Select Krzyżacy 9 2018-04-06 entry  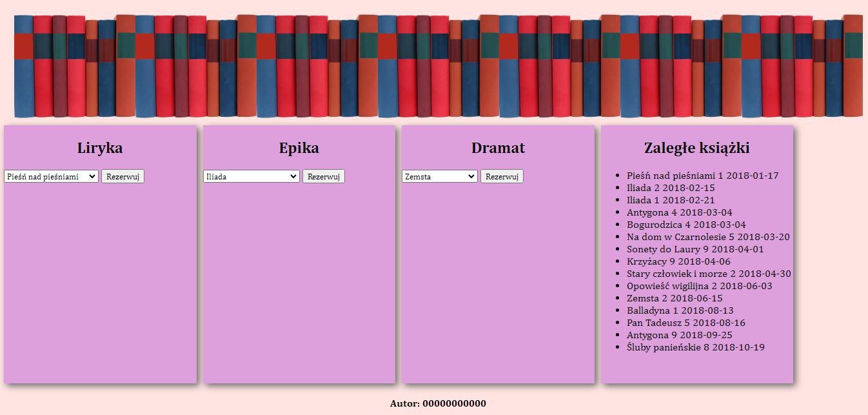point(678,261)
